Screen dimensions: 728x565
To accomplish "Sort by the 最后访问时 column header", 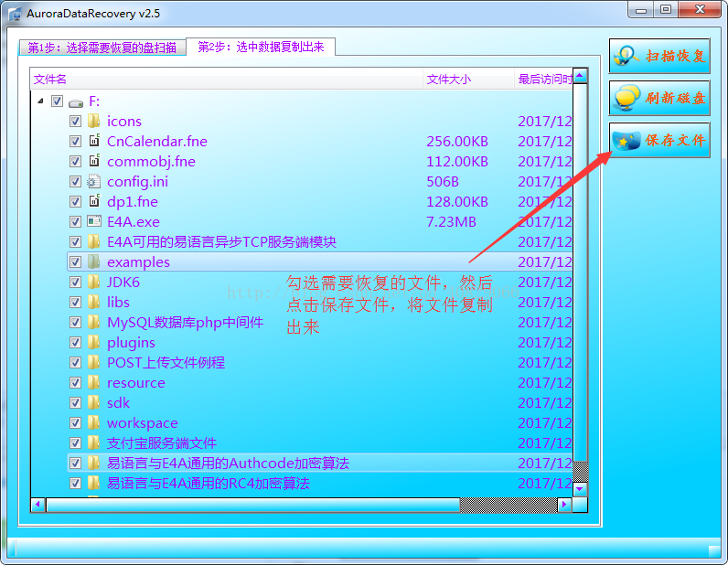I will click(543, 80).
